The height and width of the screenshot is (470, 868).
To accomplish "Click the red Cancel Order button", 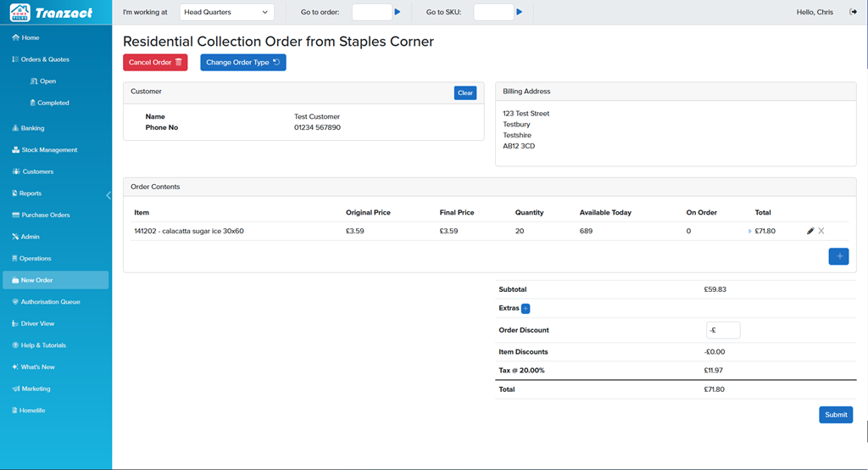I will click(155, 63).
